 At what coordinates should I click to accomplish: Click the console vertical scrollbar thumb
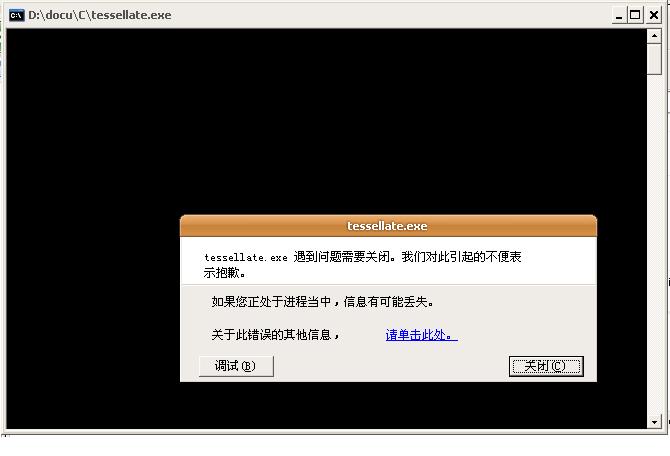tap(654, 59)
